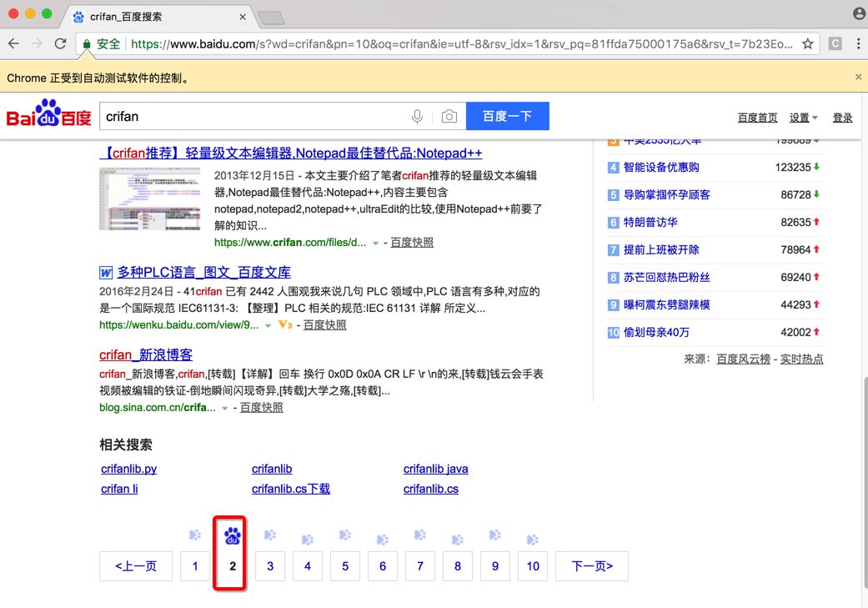Image resolution: width=868 pixels, height=608 pixels.
Task: Open hot topic 智能设备优惠购
Action: pyautogui.click(x=661, y=168)
